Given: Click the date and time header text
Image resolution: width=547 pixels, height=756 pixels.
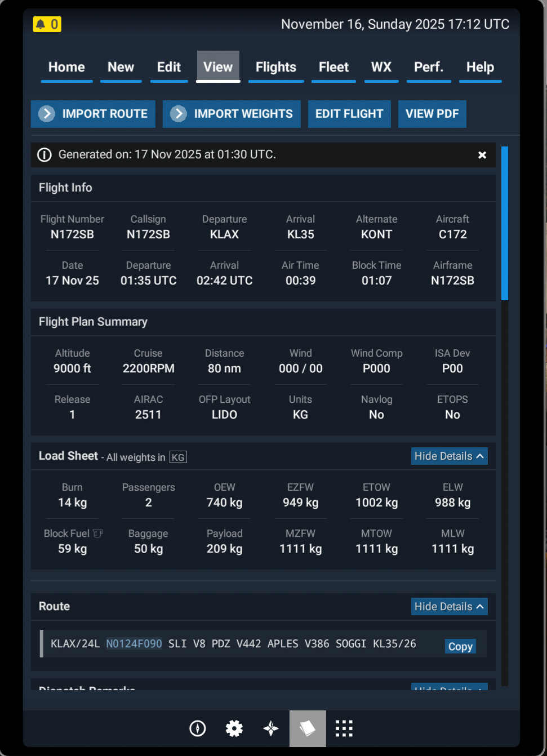Looking at the screenshot, I should 395,24.
